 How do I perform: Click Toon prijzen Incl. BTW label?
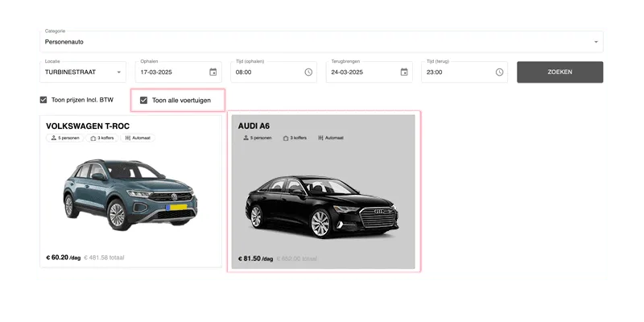pyautogui.click(x=82, y=100)
